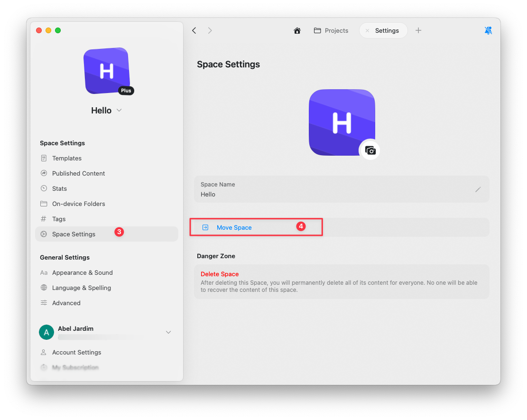Click the Stats clock icon
The width and height of the screenshot is (527, 420).
pyautogui.click(x=44, y=188)
